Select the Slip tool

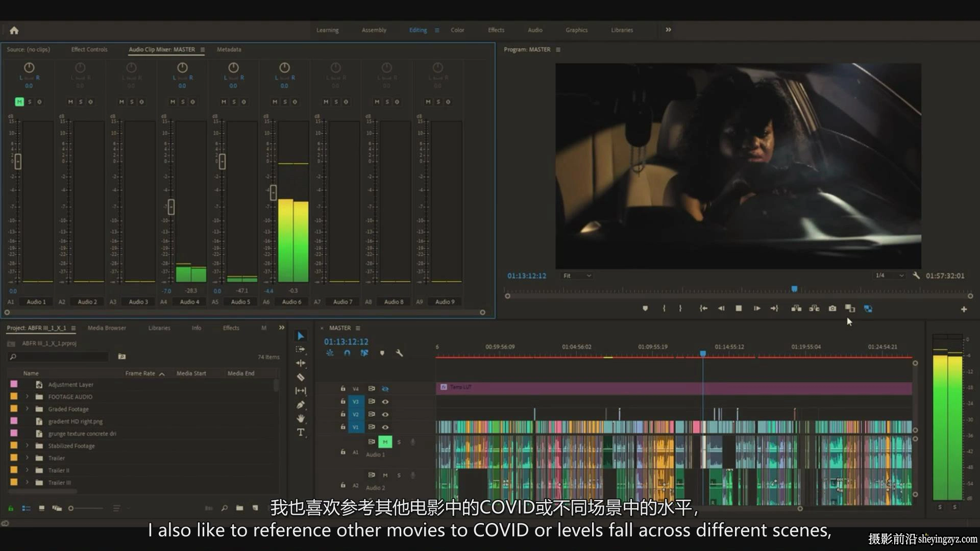click(301, 391)
